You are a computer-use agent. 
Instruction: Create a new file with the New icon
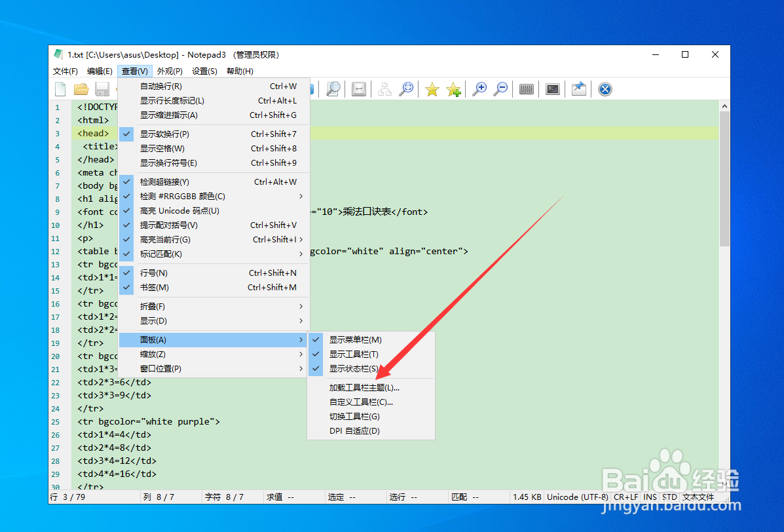coord(60,88)
